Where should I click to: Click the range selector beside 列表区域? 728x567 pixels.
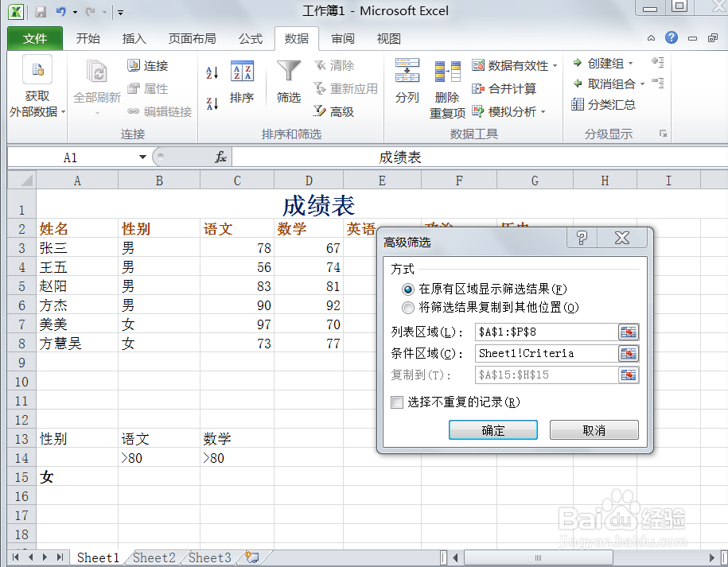(x=628, y=332)
